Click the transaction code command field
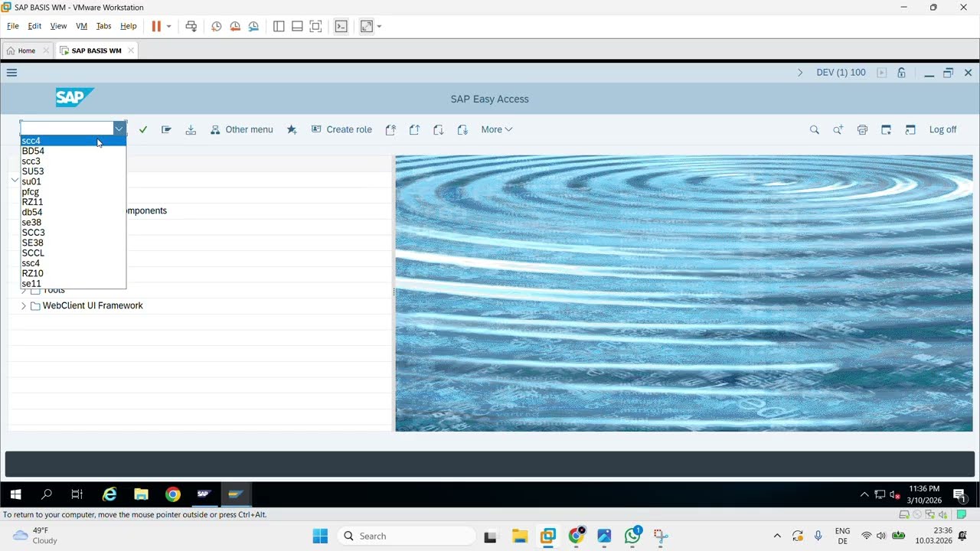The width and height of the screenshot is (980, 551). [x=67, y=129]
